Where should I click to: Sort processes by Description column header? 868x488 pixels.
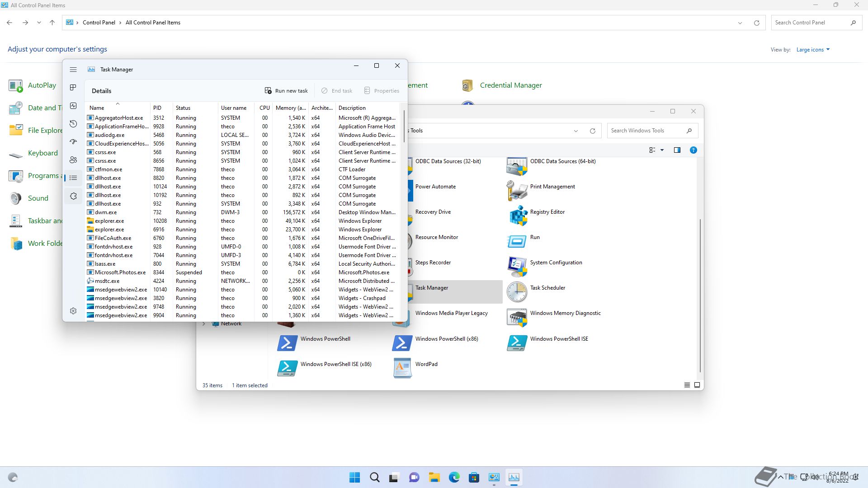367,108
